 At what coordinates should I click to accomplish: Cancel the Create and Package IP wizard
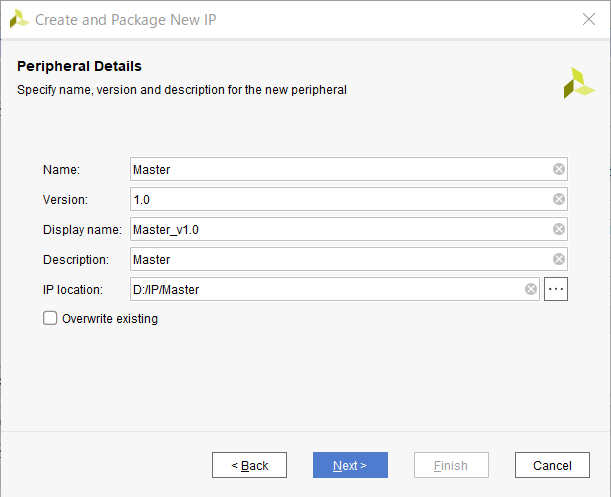(552, 465)
